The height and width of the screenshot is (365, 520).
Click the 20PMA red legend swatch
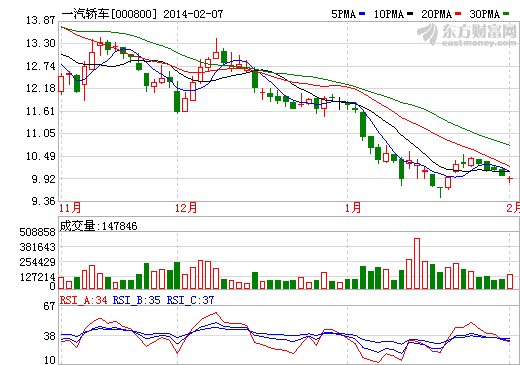coord(458,14)
